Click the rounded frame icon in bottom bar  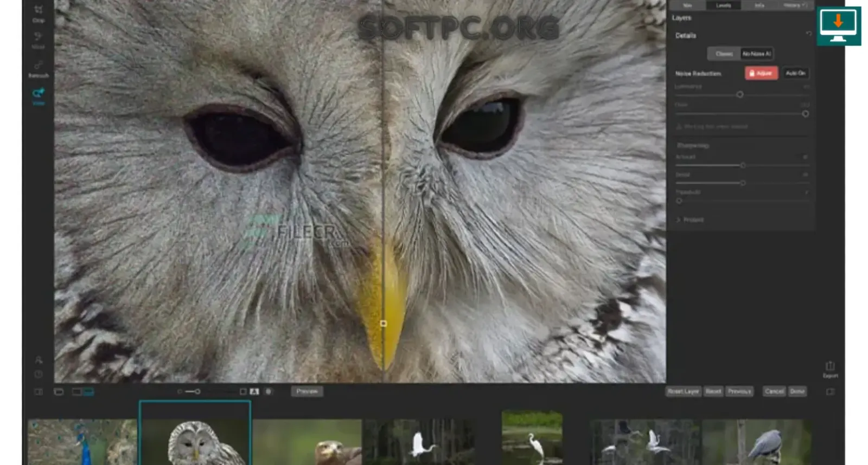pyautogui.click(x=59, y=391)
